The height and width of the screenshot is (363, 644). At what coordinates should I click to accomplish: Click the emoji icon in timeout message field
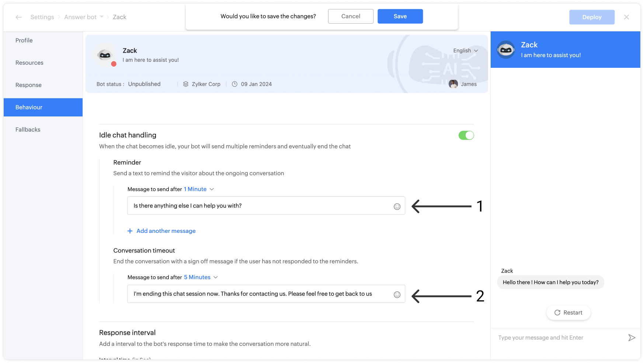pyautogui.click(x=397, y=294)
